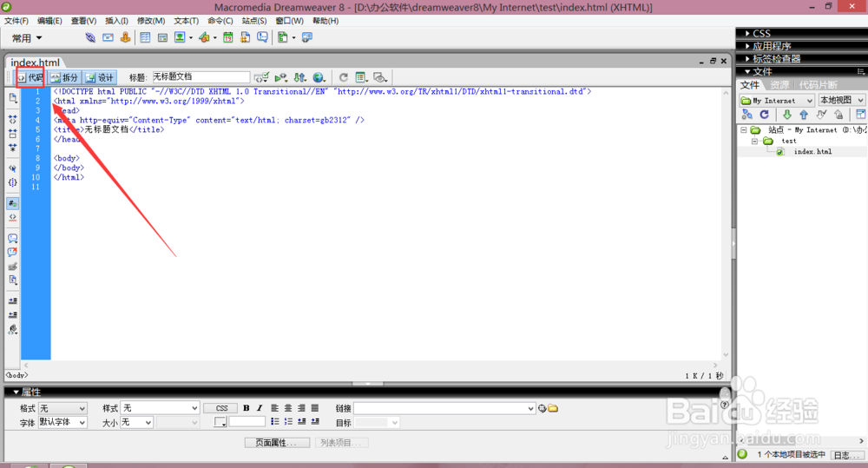Viewport: 868px width, 468px height.
Task: Toggle italic formatting
Action: pyautogui.click(x=260, y=408)
